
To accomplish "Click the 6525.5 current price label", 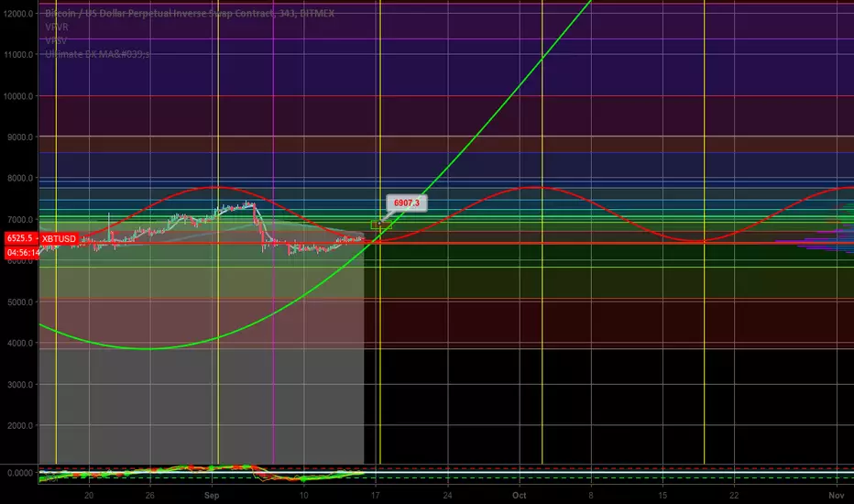I will point(21,238).
